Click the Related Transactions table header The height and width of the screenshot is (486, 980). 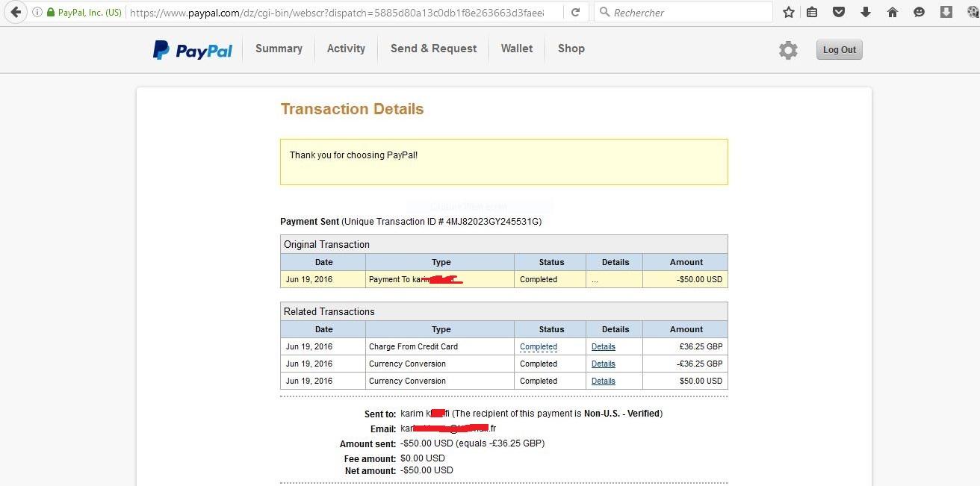click(x=503, y=311)
